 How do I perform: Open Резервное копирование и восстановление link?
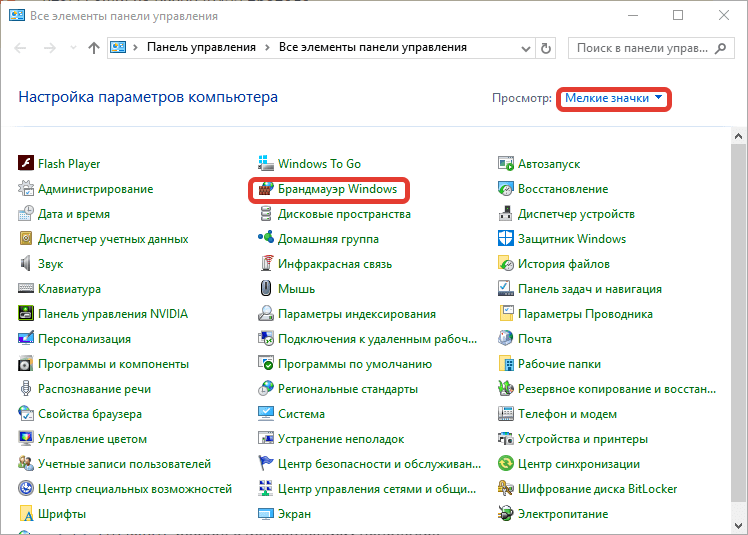point(617,388)
